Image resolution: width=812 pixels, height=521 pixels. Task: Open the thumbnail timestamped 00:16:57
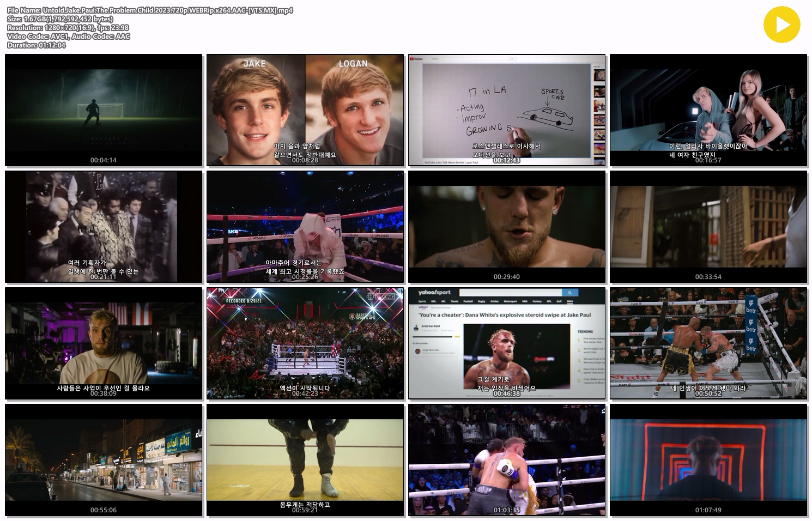(708, 110)
